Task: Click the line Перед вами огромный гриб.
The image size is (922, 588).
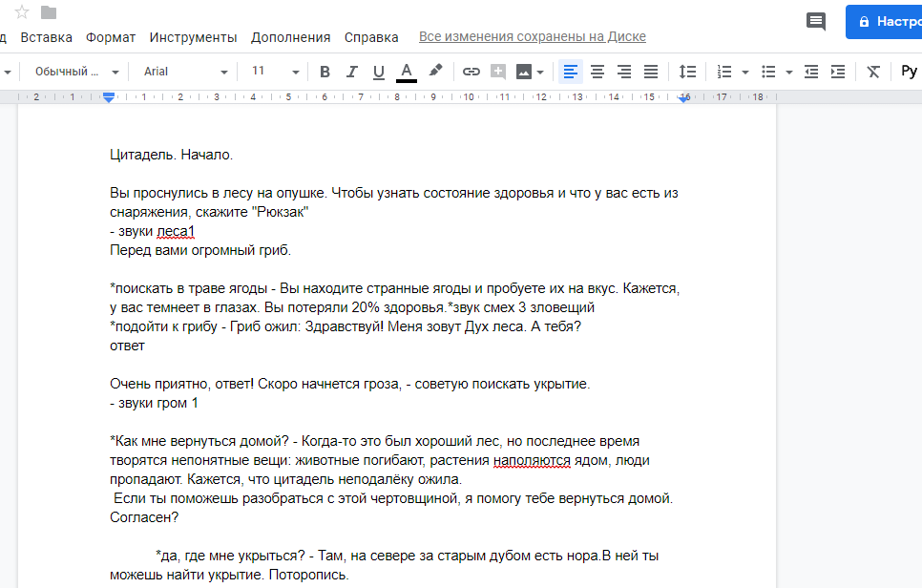Action: tap(200, 250)
